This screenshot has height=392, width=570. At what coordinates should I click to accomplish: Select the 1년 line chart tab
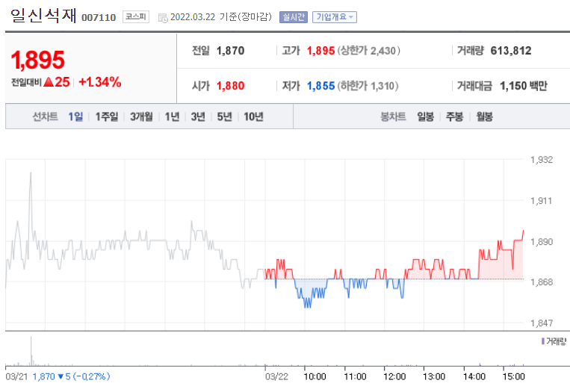point(172,116)
